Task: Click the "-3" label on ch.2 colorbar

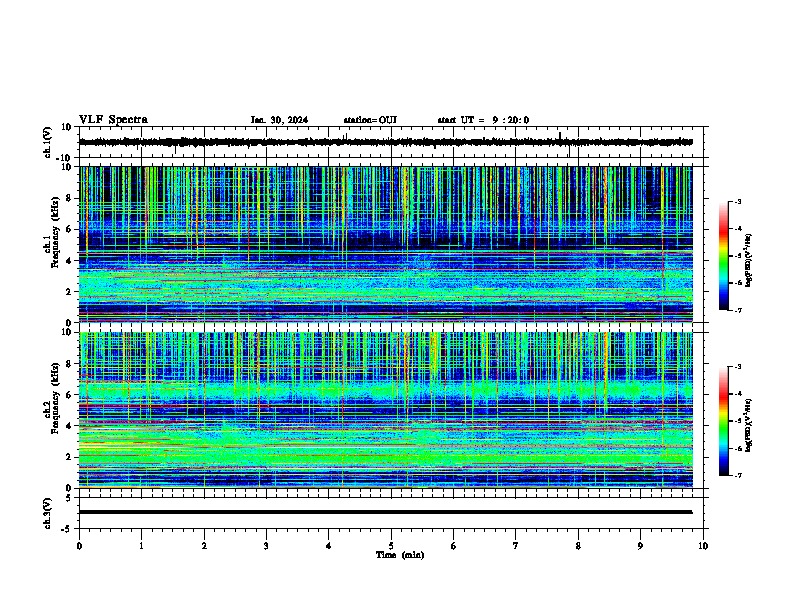Action: (x=737, y=367)
